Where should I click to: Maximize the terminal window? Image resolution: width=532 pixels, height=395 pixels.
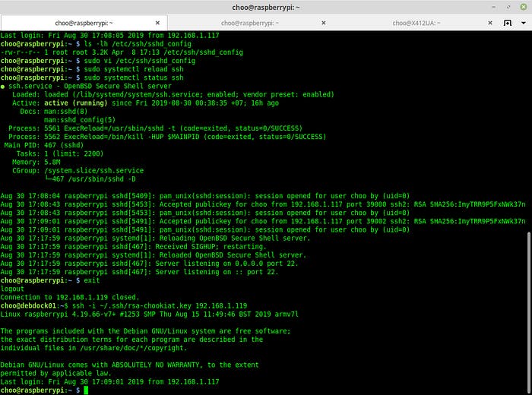(508, 7)
